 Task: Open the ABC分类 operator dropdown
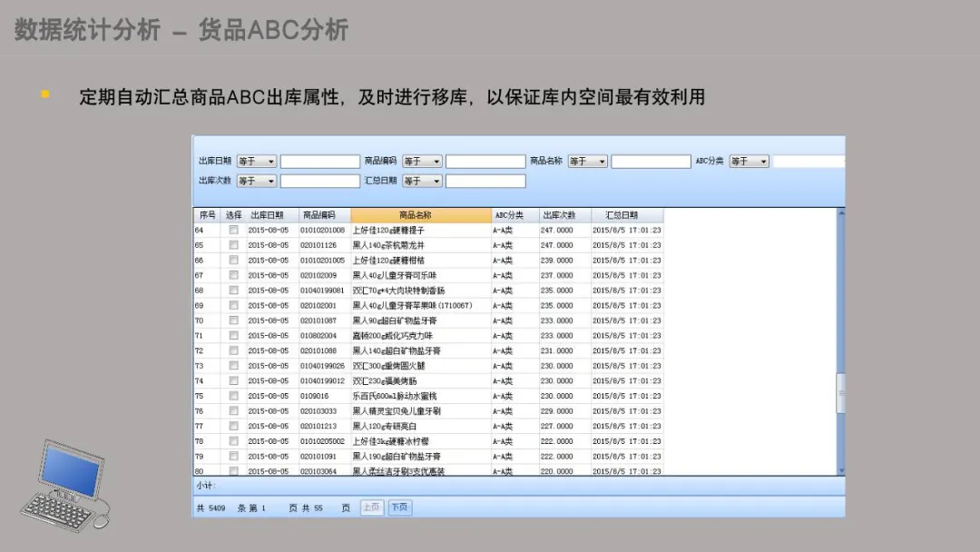(x=749, y=162)
